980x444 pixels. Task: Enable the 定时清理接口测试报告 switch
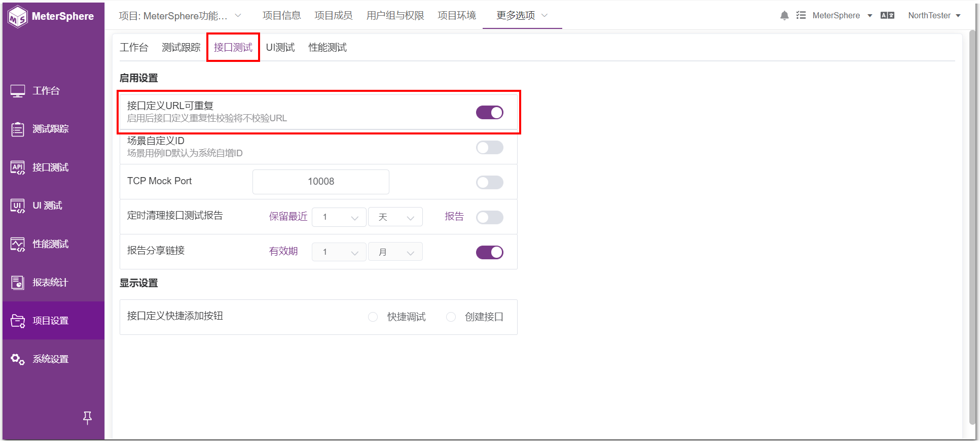[x=490, y=218]
